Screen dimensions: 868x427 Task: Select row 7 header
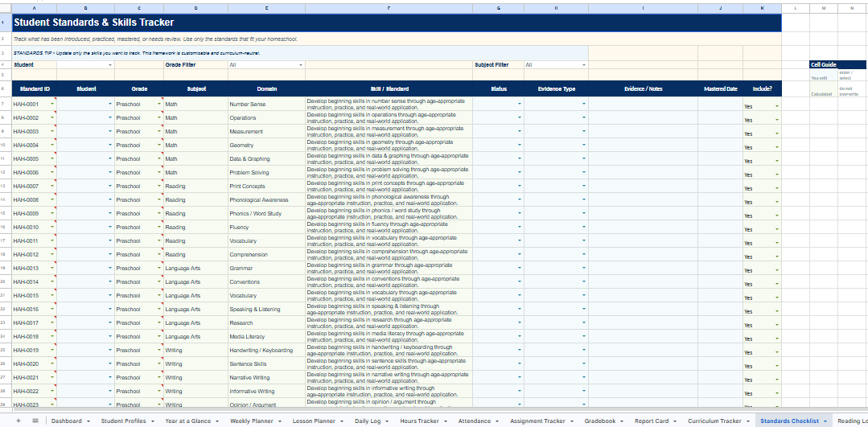(6, 104)
